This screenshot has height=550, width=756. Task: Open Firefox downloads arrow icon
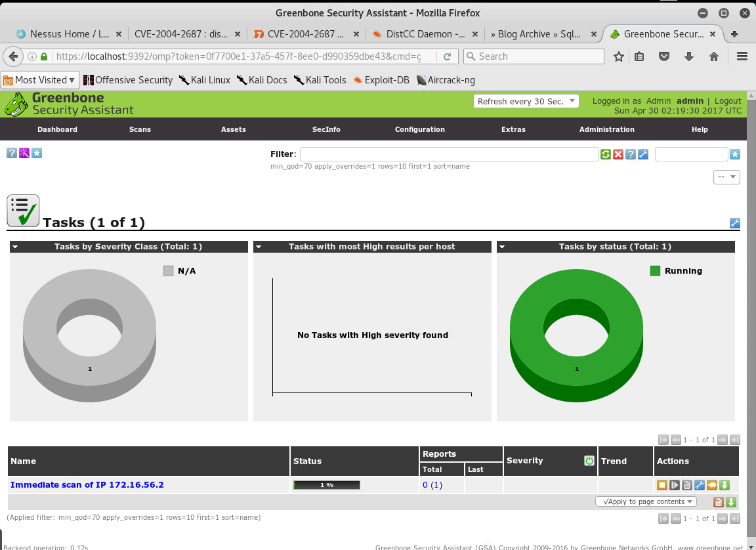coord(689,56)
